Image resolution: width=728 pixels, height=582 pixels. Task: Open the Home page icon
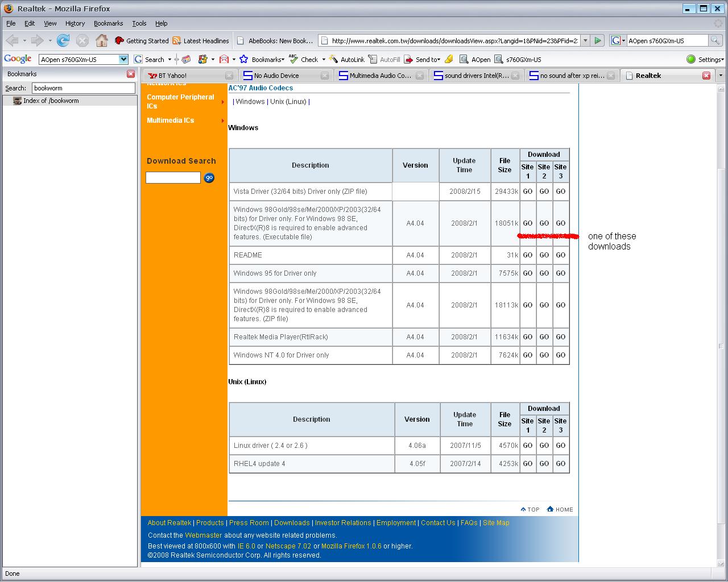[x=102, y=40]
